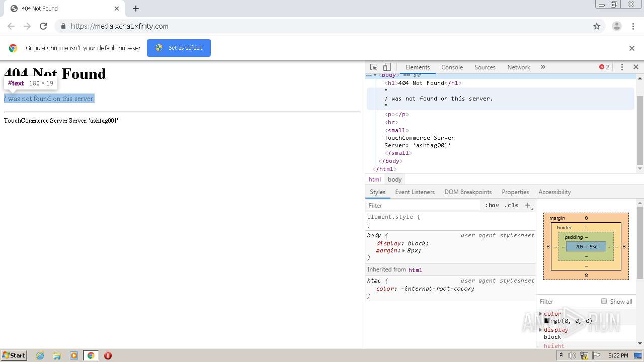This screenshot has width=644, height=362.
Task: Switch to the Elements panel
Action: coord(418,67)
